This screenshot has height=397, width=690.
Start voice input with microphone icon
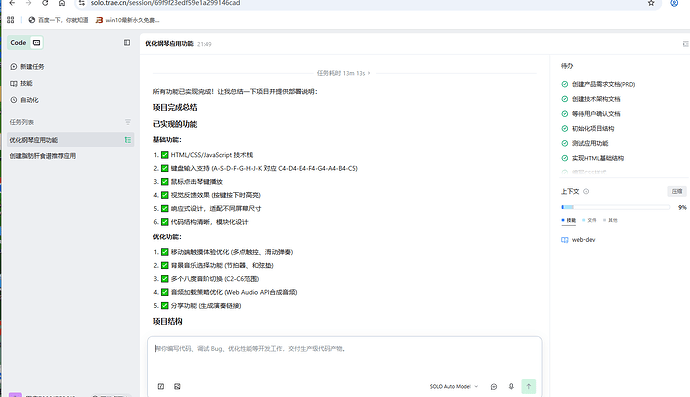click(511, 386)
